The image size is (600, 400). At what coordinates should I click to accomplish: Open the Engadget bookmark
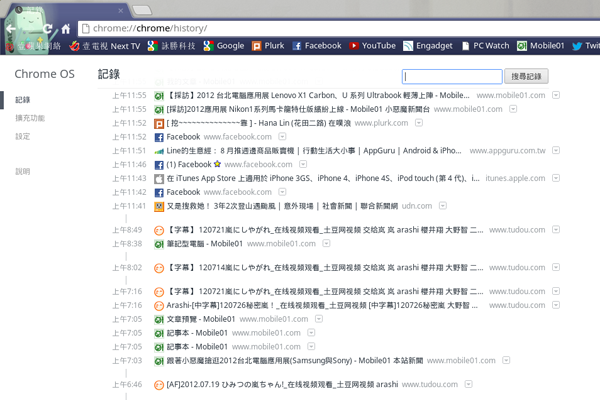[x=428, y=46]
